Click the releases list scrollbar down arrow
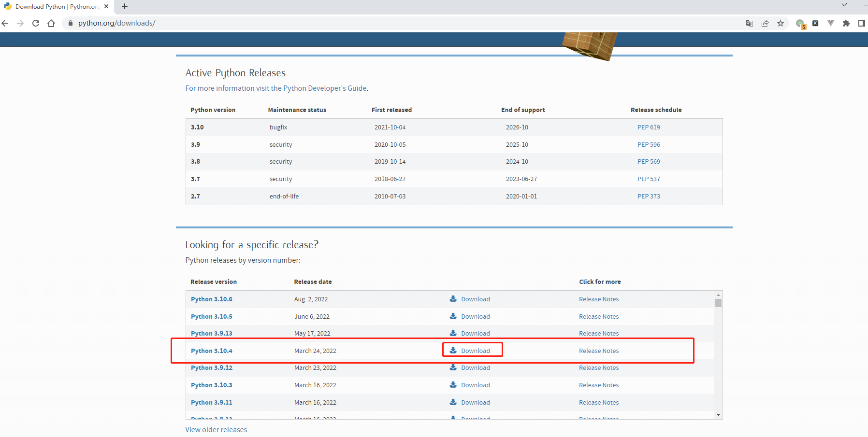The height and width of the screenshot is (437, 868). point(719,415)
